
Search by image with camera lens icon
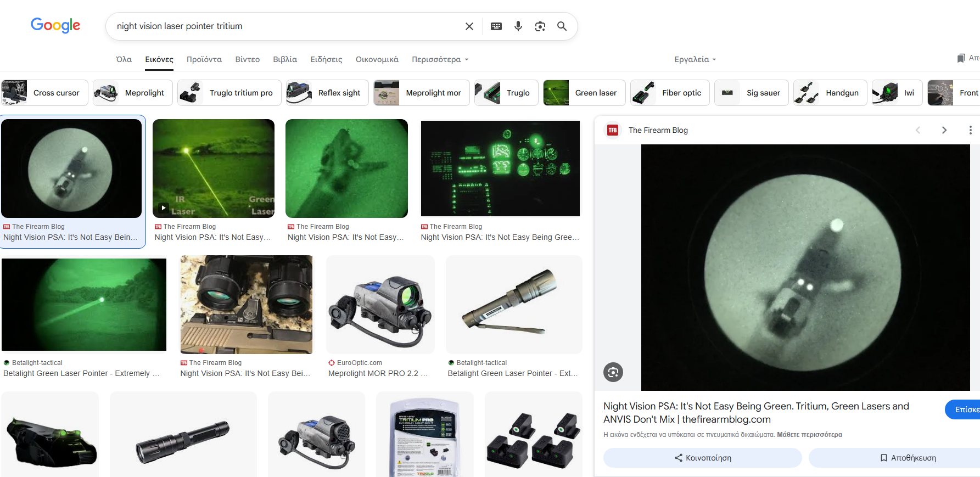(540, 26)
